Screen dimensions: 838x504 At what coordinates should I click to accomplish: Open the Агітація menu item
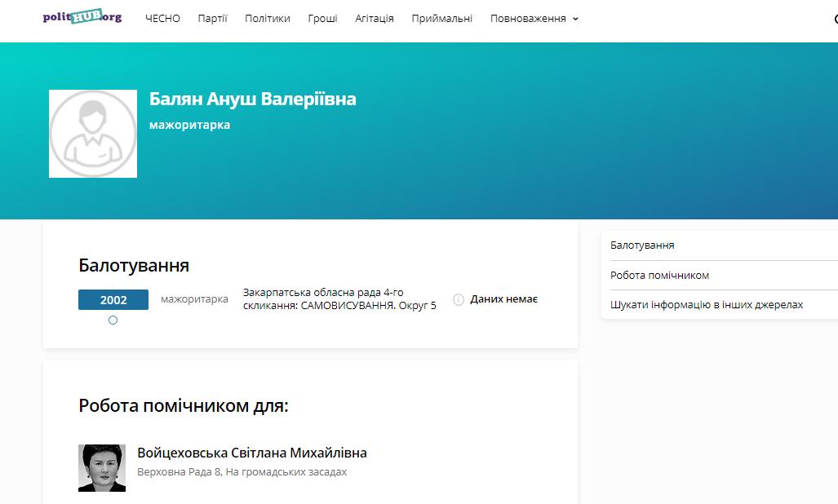click(374, 19)
